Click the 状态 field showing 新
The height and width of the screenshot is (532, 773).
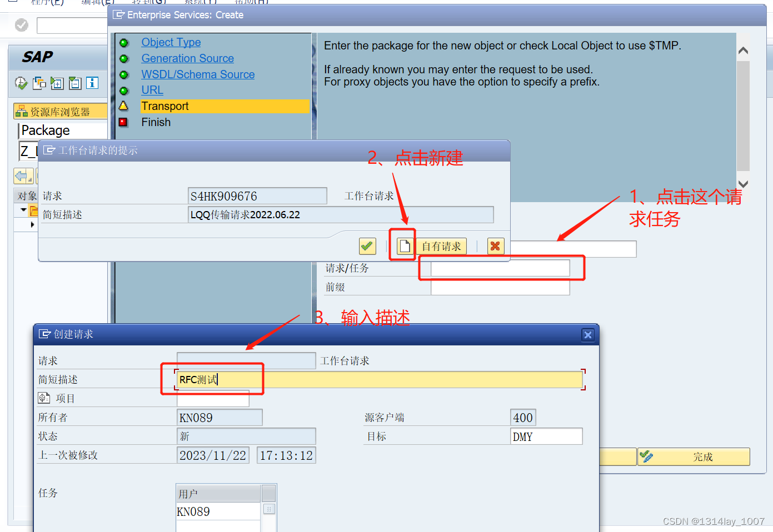(246, 436)
